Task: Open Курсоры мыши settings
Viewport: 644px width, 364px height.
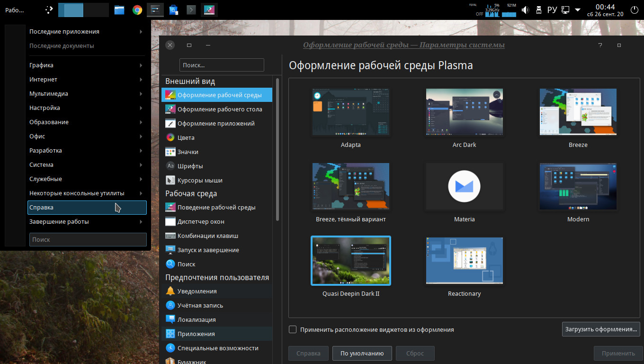Action: (x=217, y=180)
